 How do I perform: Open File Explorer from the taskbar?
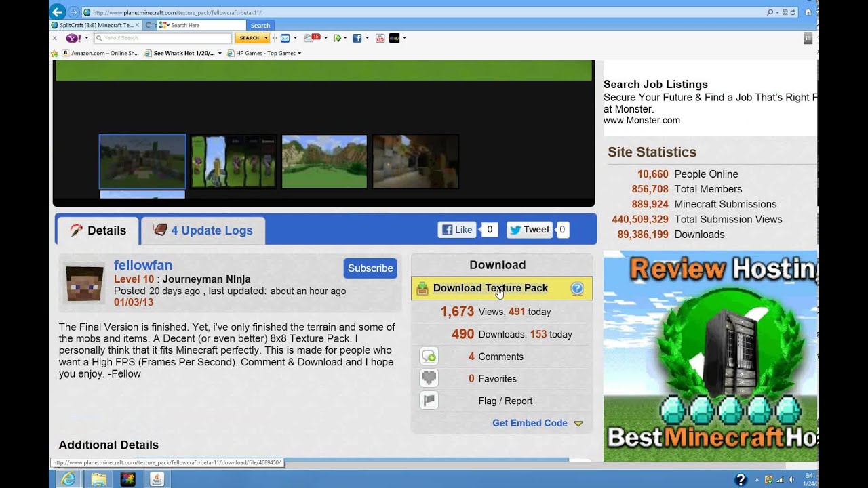tap(99, 479)
